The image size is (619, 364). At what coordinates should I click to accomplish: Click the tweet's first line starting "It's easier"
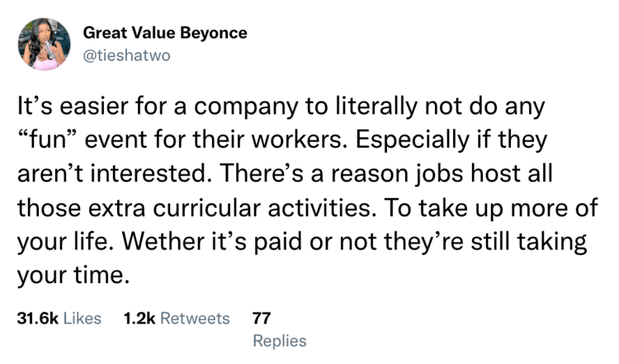[281, 107]
